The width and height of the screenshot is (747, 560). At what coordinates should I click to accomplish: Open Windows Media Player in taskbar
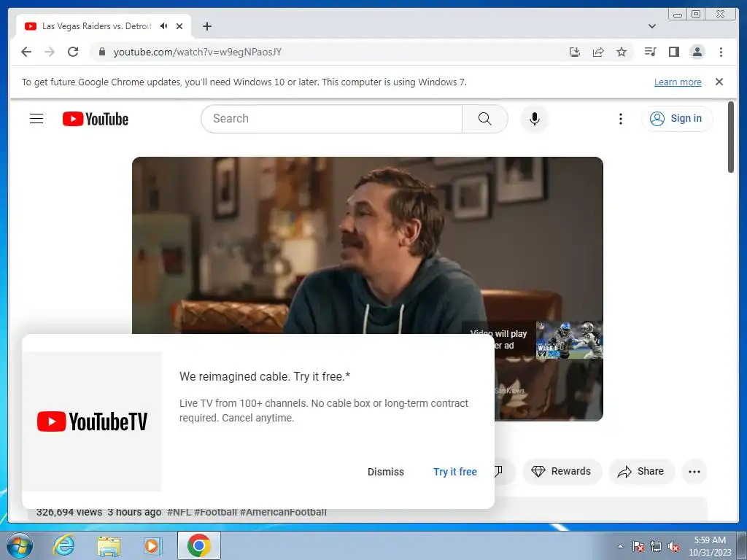[153, 545]
